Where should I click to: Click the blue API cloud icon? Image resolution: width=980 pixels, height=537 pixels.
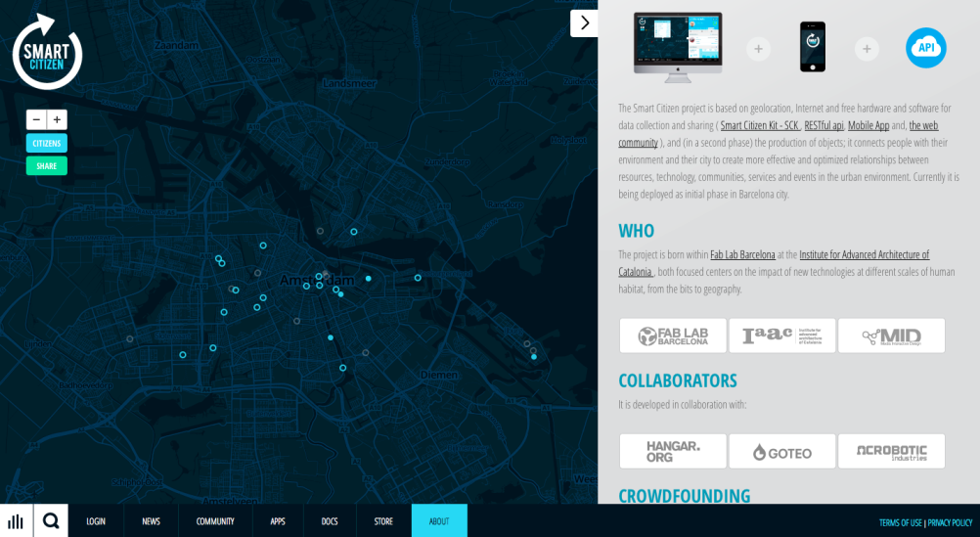[x=925, y=48]
